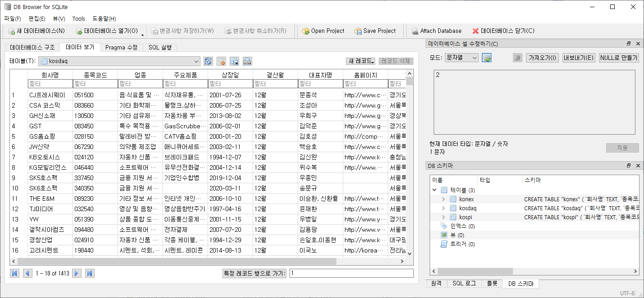Close the database with 데이터베이스 닫기(C)
Viewport: 644px width, 298px height.
point(503,31)
